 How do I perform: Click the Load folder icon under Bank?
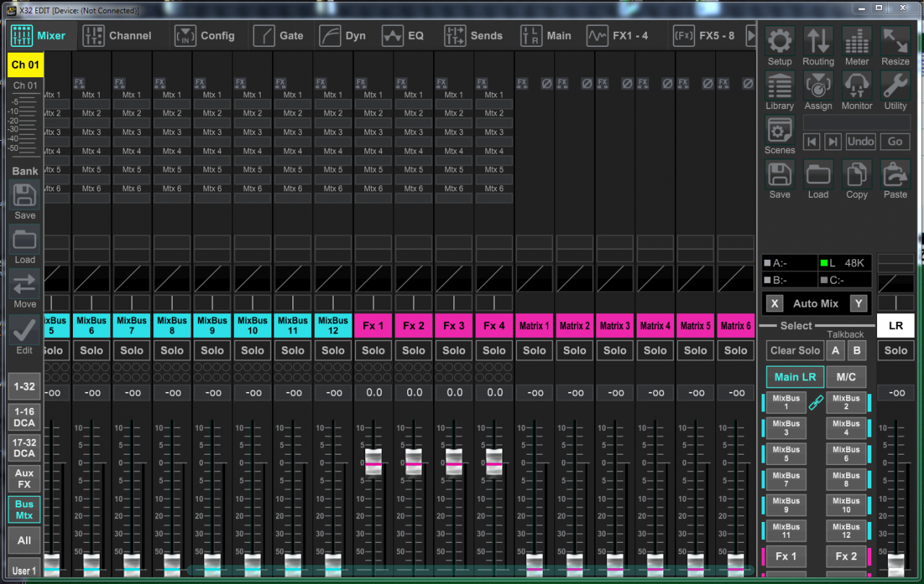pos(25,240)
